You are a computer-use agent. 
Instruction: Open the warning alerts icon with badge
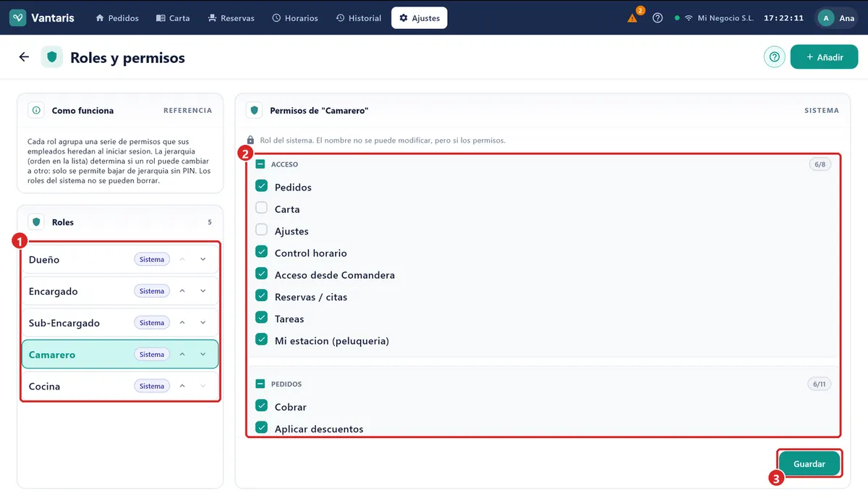point(634,17)
